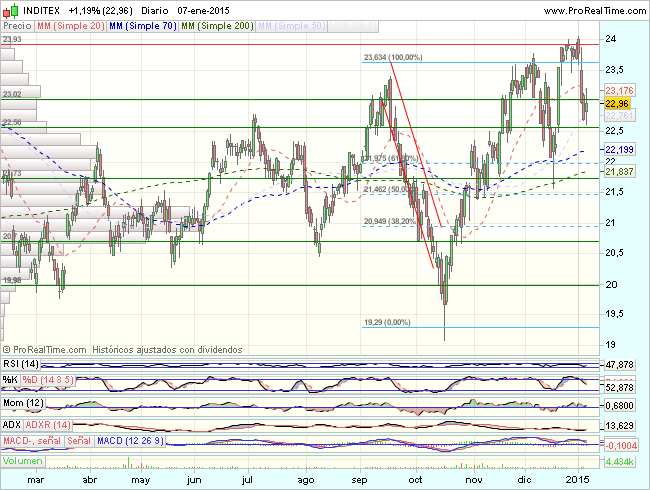Open the Precio panel label
The width and height of the screenshot is (650, 490).
tap(17, 22)
